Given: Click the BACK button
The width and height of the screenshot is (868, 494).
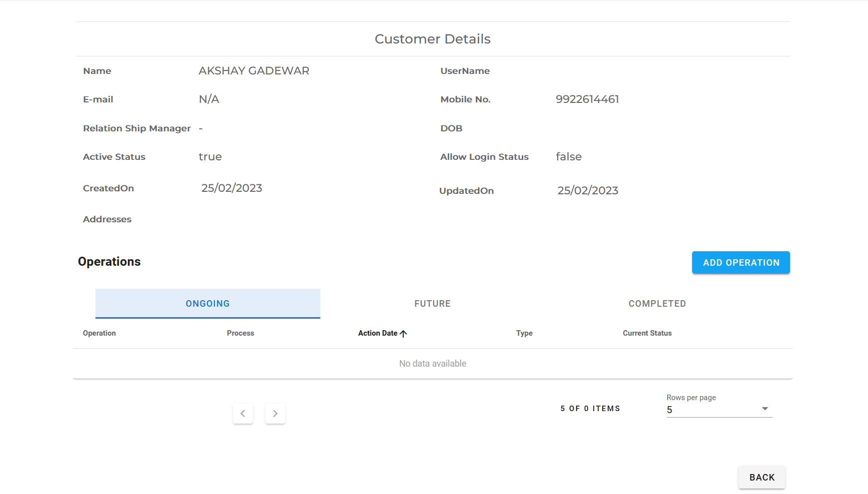Looking at the screenshot, I should click(x=761, y=477).
